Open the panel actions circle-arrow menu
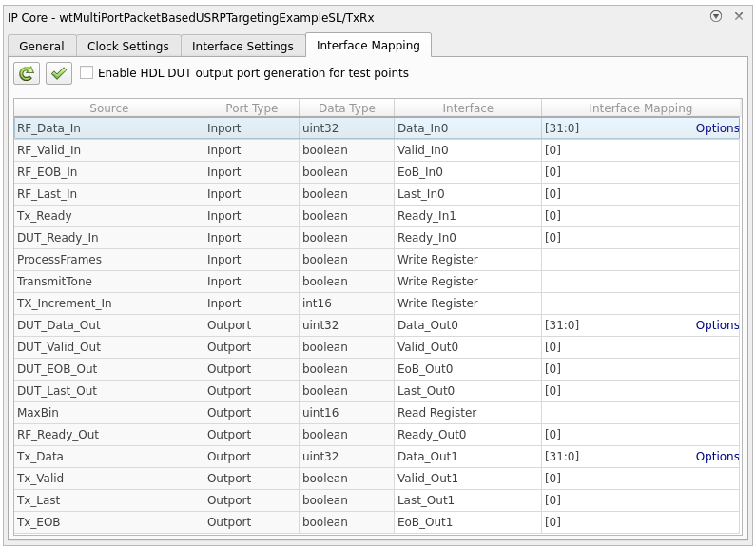The height and width of the screenshot is (548, 756). pos(716,16)
